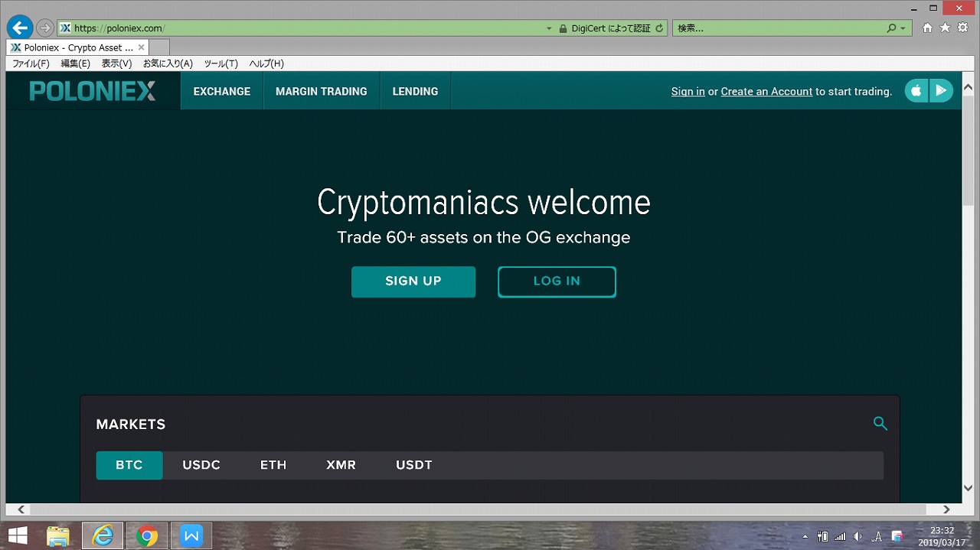Screen dimensions: 980x550
Task: Click the browser search input field
Action: tap(777, 28)
